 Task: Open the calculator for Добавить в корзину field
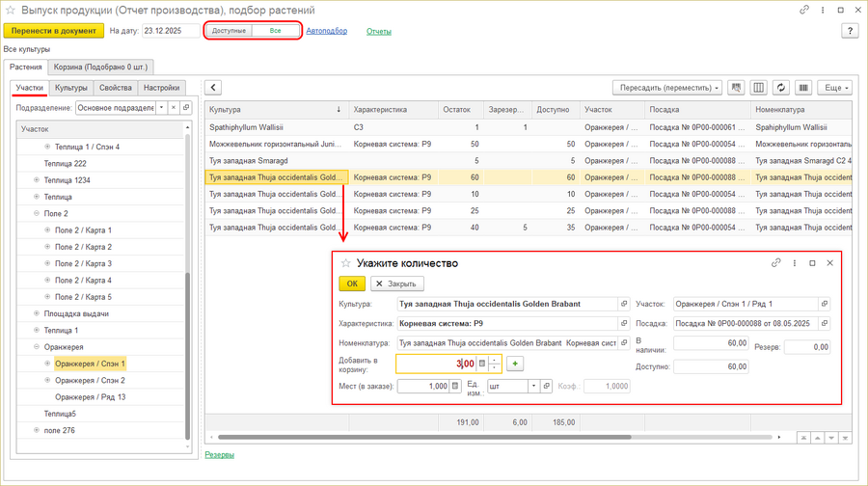point(482,364)
